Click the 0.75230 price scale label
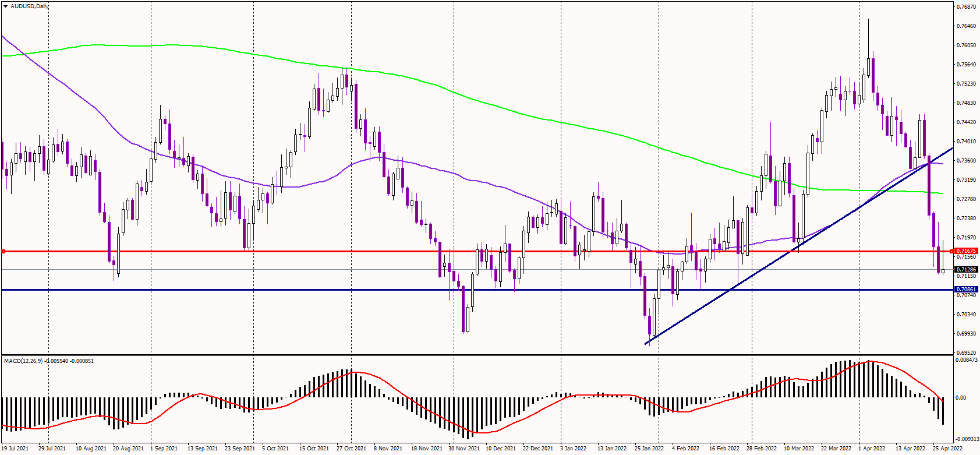980x455 pixels. pos(967,84)
